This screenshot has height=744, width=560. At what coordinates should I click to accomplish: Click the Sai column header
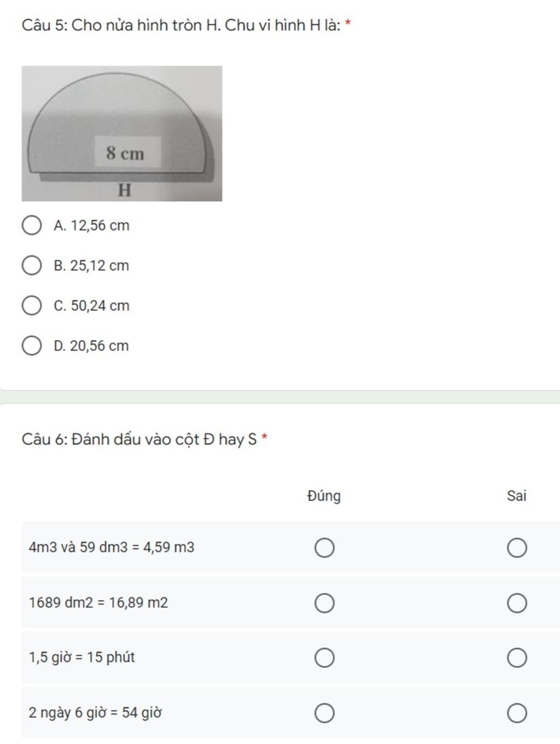[x=516, y=496]
